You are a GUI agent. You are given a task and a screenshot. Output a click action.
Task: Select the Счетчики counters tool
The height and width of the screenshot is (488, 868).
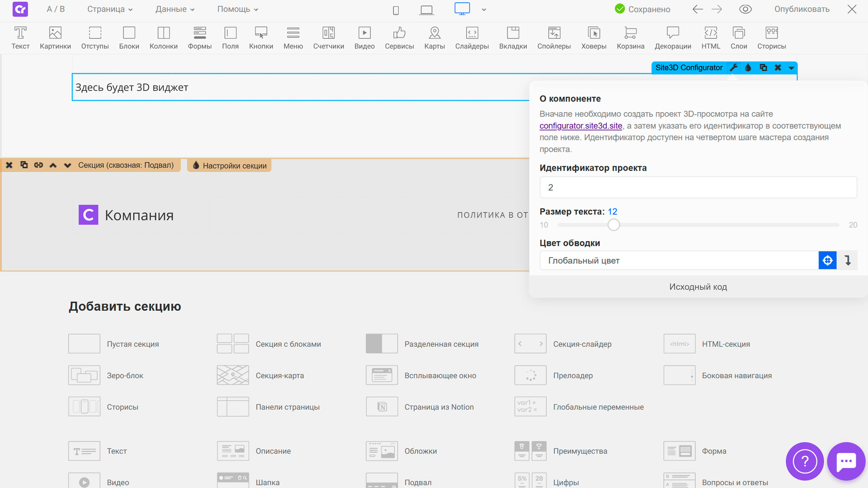coord(329,38)
